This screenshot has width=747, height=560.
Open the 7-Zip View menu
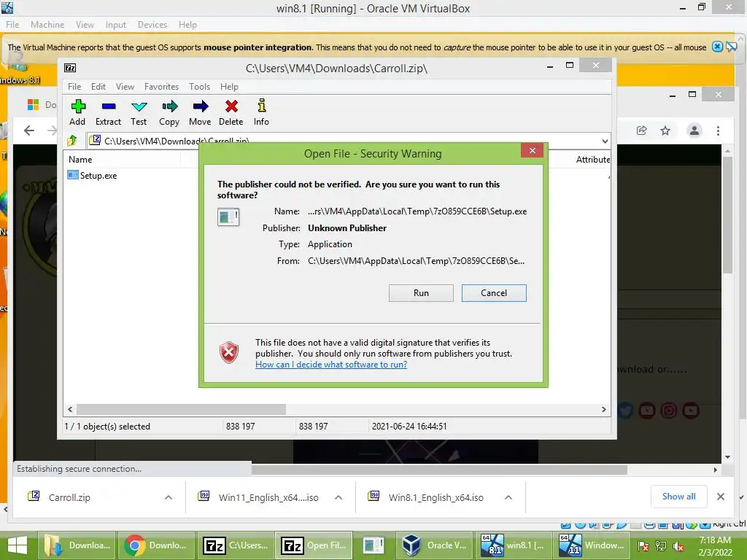coord(125,87)
